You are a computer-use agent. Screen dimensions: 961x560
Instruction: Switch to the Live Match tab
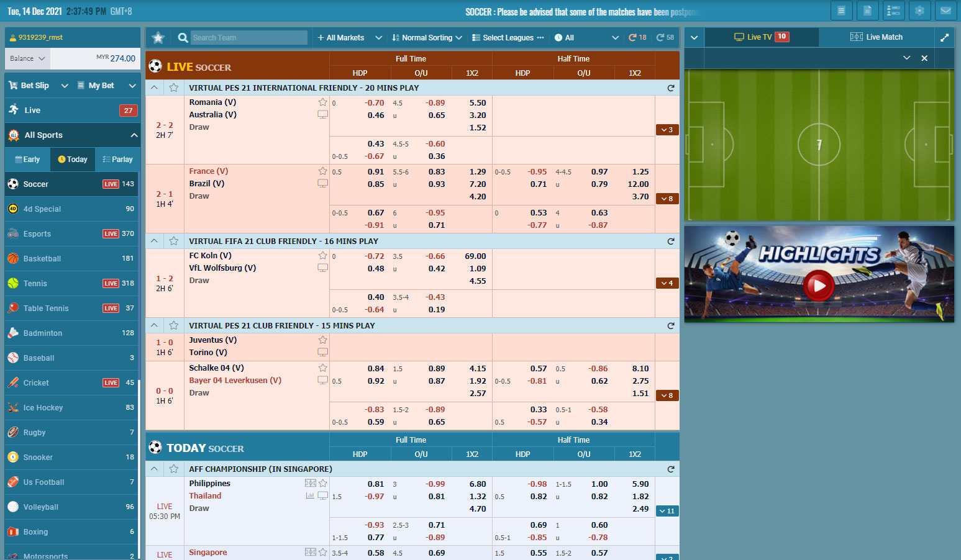coord(877,37)
